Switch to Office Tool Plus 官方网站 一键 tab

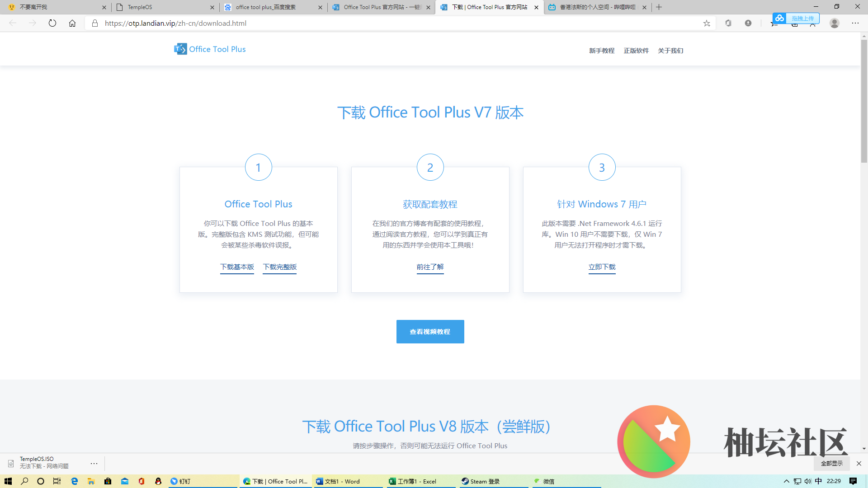click(x=381, y=7)
